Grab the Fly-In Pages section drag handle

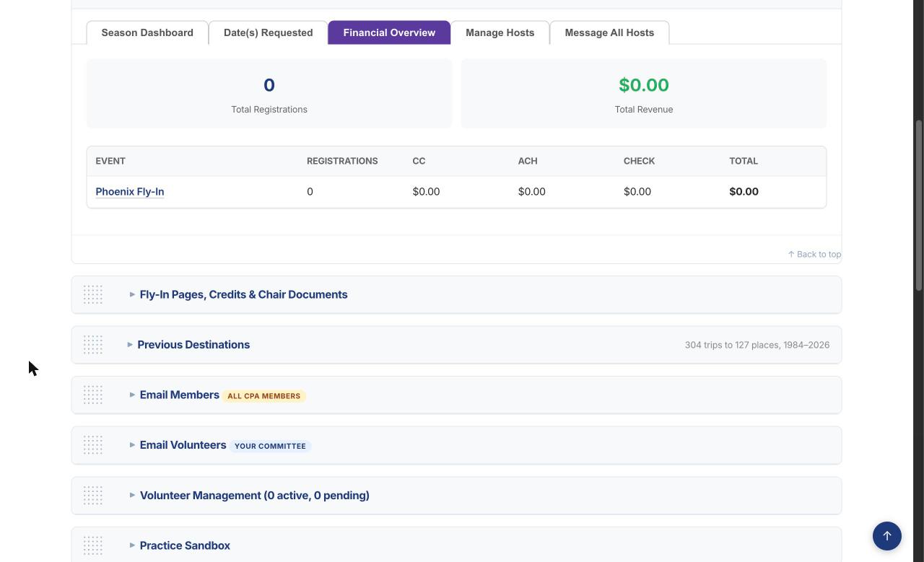tap(92, 294)
